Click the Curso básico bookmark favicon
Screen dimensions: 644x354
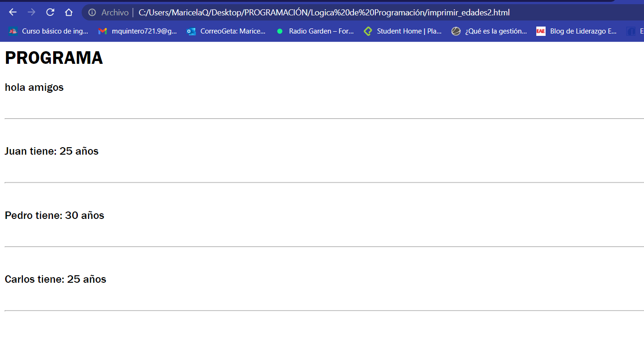(x=13, y=31)
